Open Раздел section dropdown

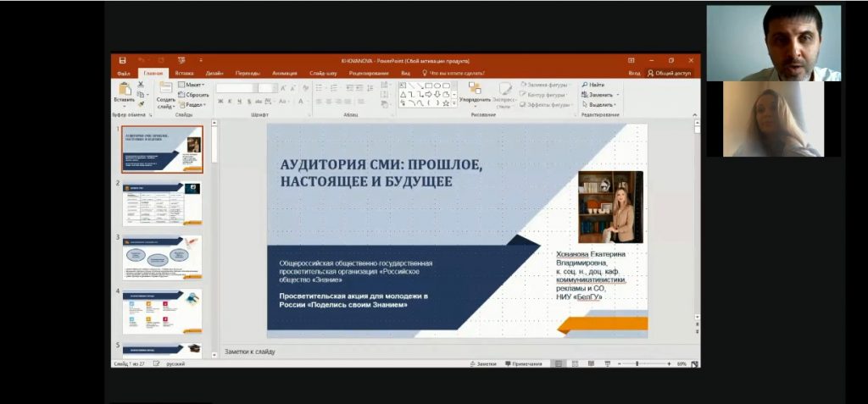coord(192,104)
